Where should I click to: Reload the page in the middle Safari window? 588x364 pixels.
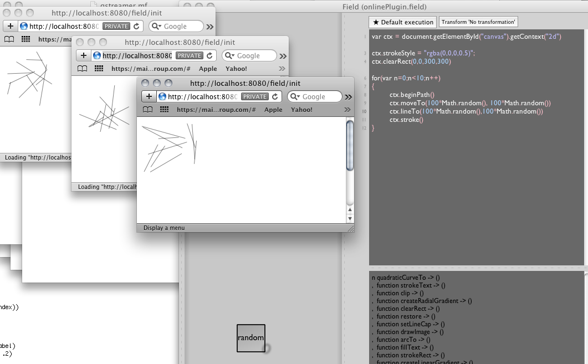209,55
